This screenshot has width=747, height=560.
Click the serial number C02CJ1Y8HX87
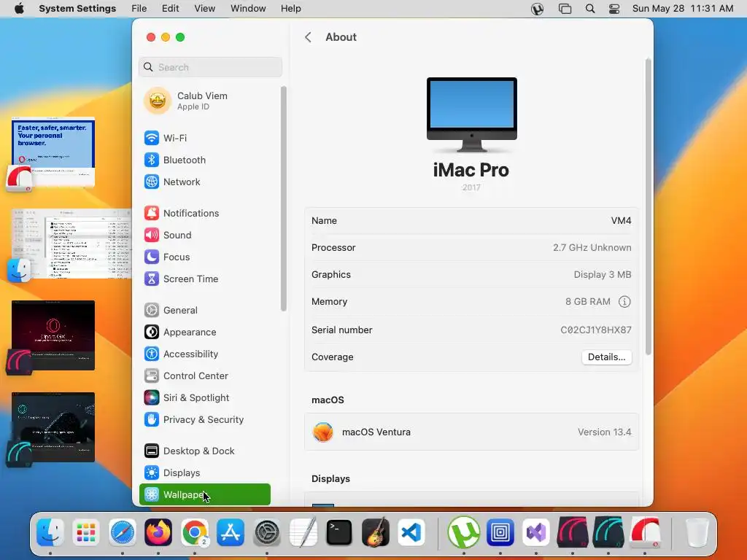pos(595,330)
